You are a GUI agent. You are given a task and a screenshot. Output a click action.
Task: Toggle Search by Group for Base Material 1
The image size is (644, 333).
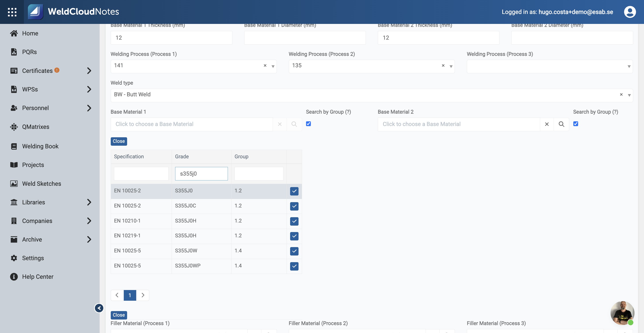click(x=308, y=124)
